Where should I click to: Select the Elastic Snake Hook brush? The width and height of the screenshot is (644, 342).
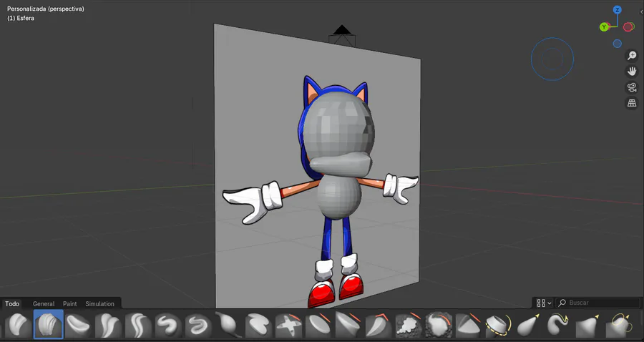click(x=559, y=324)
